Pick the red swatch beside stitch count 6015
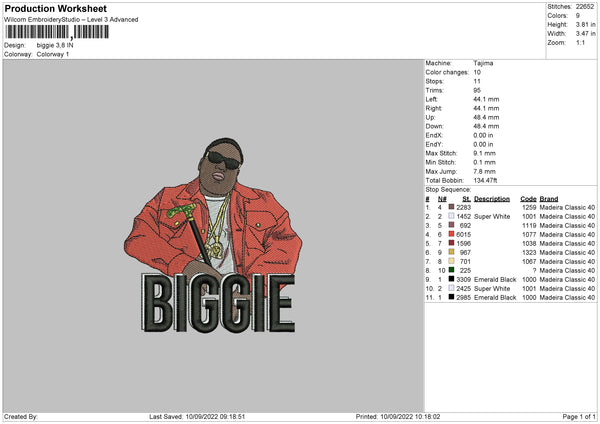Screen dimensions: 600x424 click(x=451, y=234)
